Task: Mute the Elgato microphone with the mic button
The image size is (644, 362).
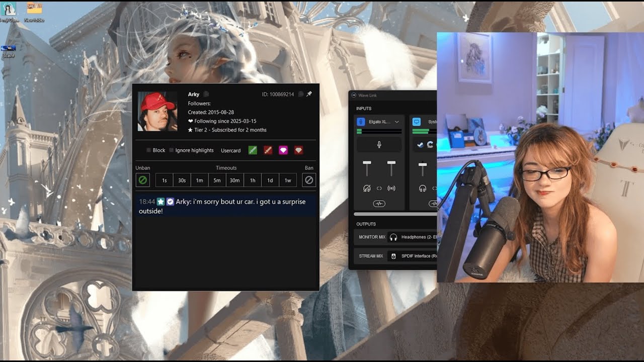Action: 379,145
